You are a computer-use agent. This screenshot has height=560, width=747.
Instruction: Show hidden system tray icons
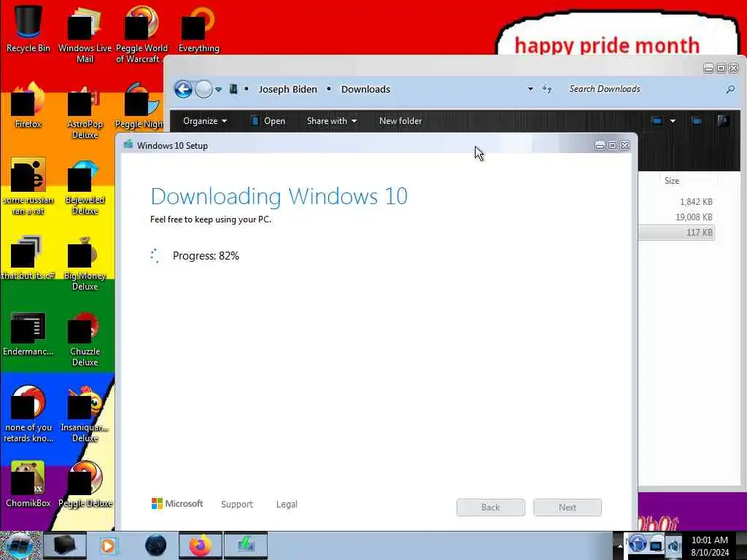pyautogui.click(x=620, y=545)
